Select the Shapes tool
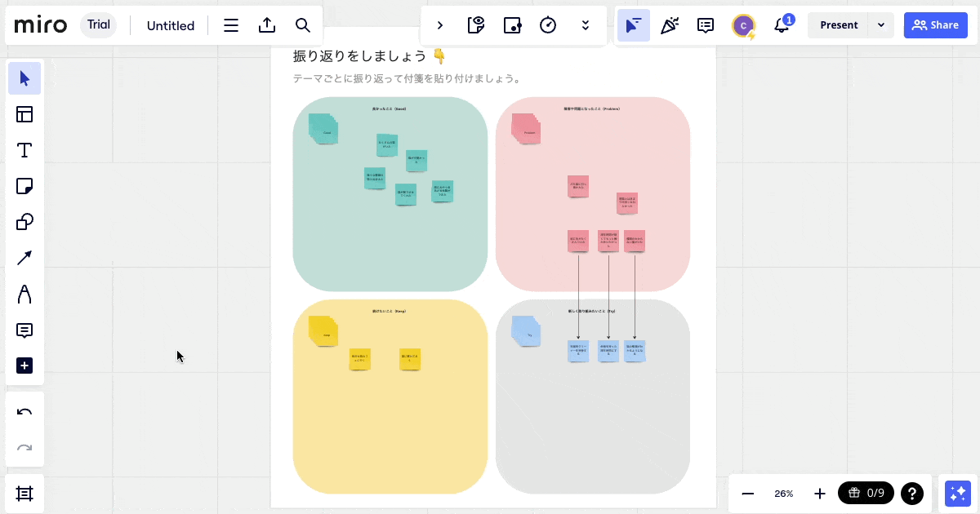Image resolution: width=980 pixels, height=514 pixels. (x=24, y=222)
